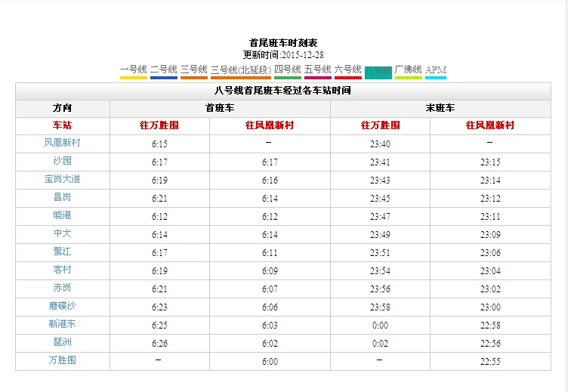Switch to the 六号线 tab
The height and width of the screenshot is (392, 577).
click(x=347, y=70)
